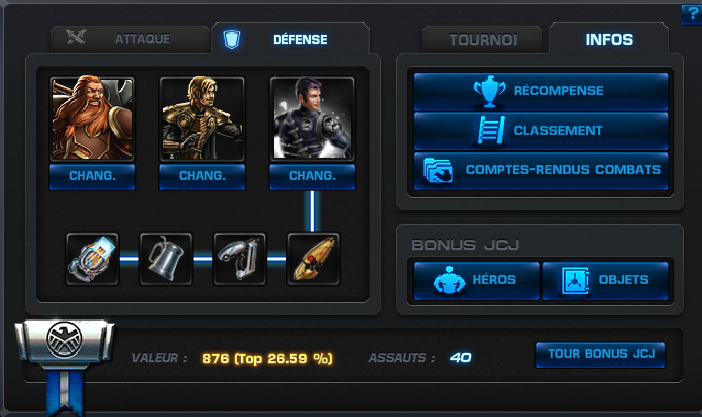Click the blue shield Défense icon
This screenshot has width=702, height=417.
coord(232,39)
